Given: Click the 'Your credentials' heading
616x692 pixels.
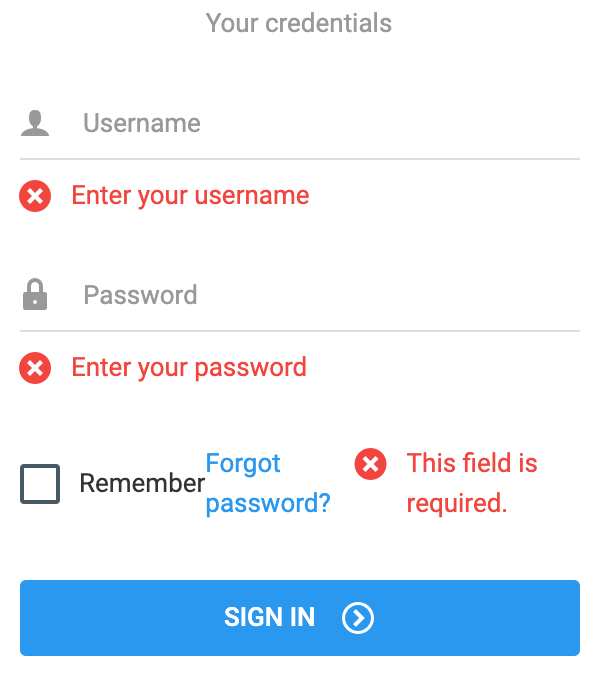Looking at the screenshot, I should (299, 23).
